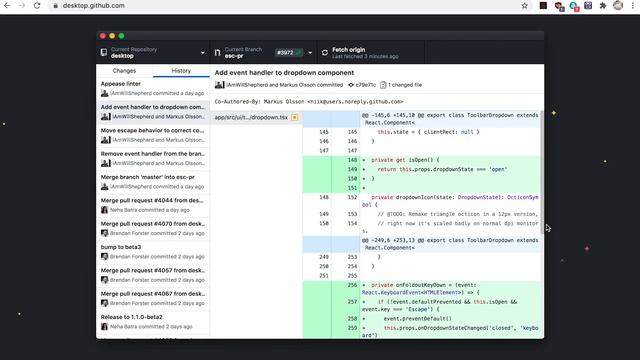Select Merge pull request #4057 commit
The image size is (640, 360).
tap(153, 275)
